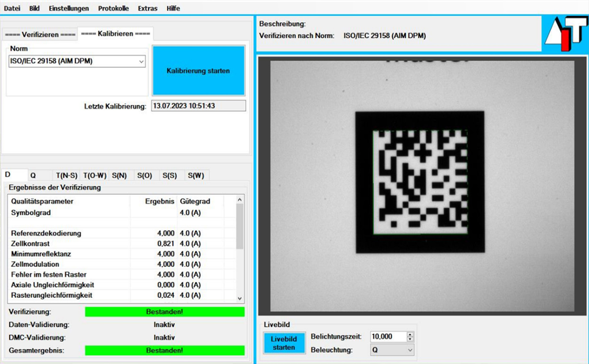
Task: Open the Datei menu
Action: [x=12, y=8]
